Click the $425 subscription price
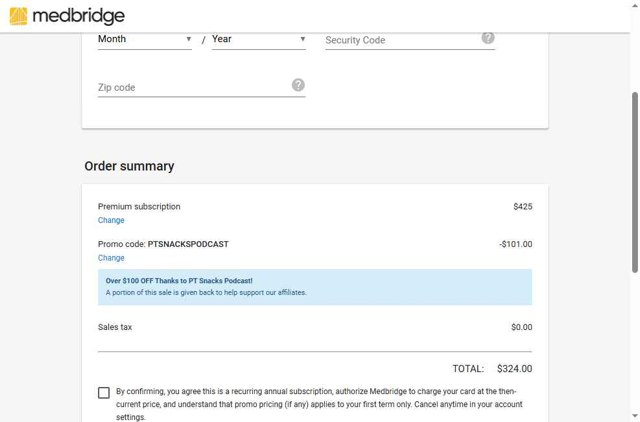This screenshot has width=640, height=422. (523, 207)
